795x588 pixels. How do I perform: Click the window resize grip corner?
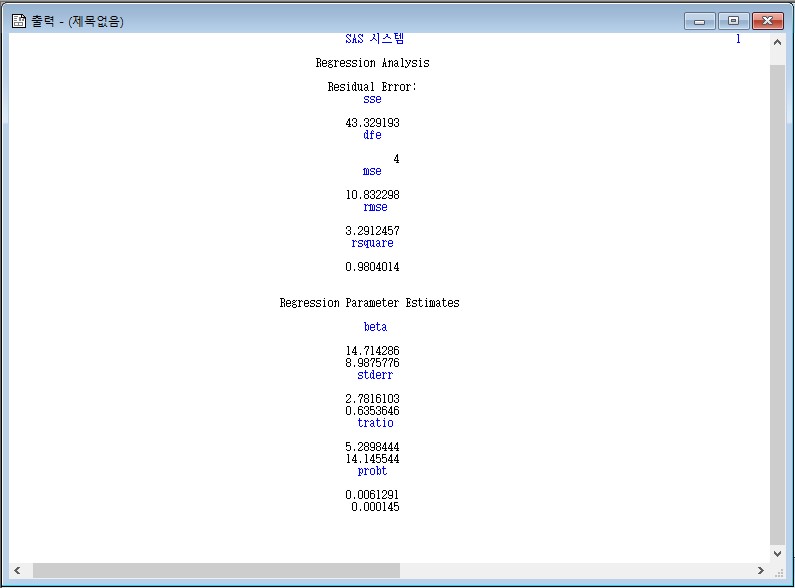778,572
